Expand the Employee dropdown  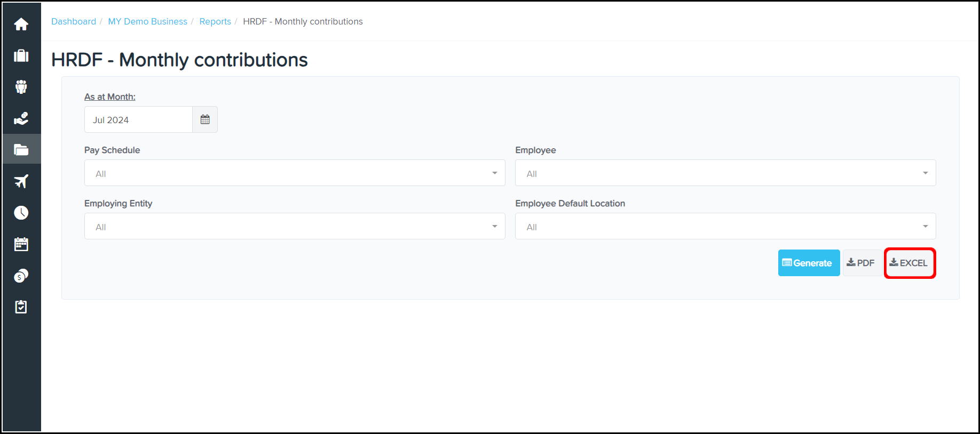(725, 173)
